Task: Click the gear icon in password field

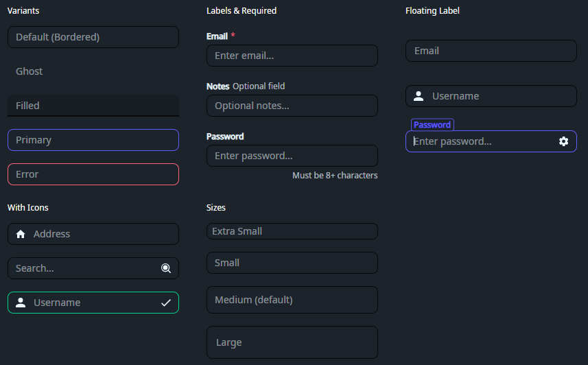Action: [x=563, y=141]
